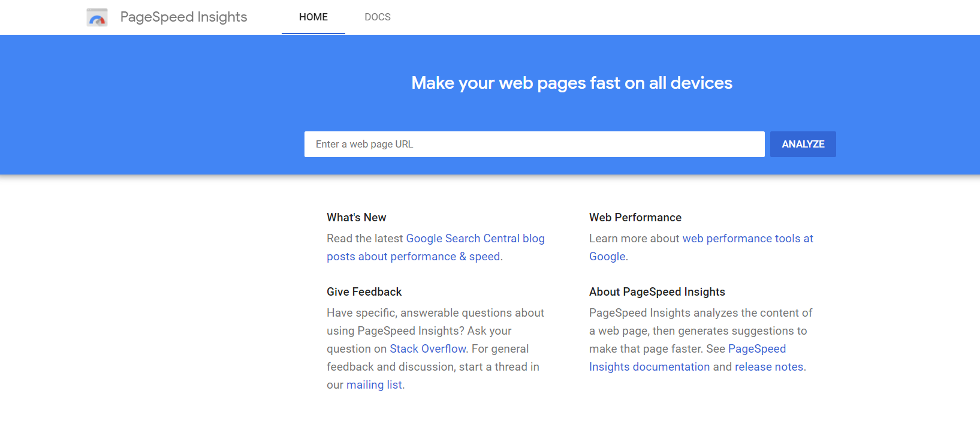This screenshot has height=424, width=980.
Task: Select the 'About PageSpeed Insights' heading text
Action: pos(657,291)
